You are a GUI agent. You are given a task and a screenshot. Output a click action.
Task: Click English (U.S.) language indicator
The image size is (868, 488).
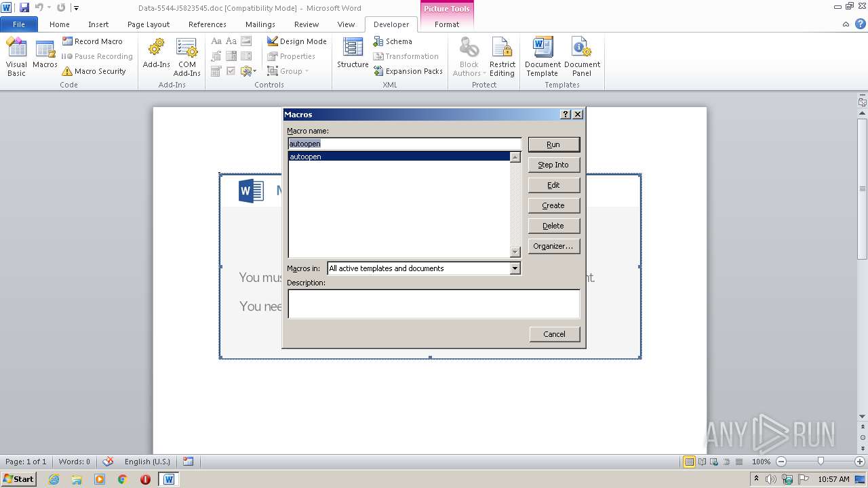point(147,462)
